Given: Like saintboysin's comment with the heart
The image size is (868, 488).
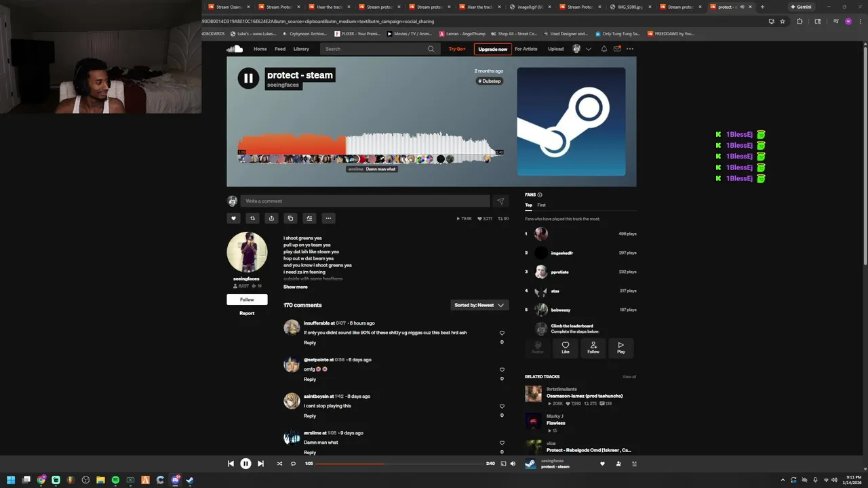Looking at the screenshot, I should click(502, 406).
